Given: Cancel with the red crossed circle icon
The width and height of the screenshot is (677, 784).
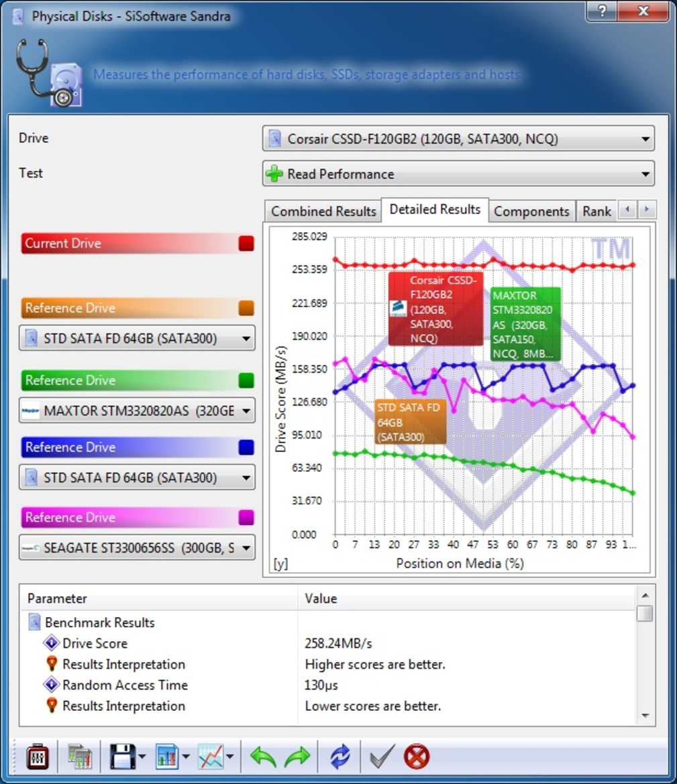Looking at the screenshot, I should (x=417, y=757).
